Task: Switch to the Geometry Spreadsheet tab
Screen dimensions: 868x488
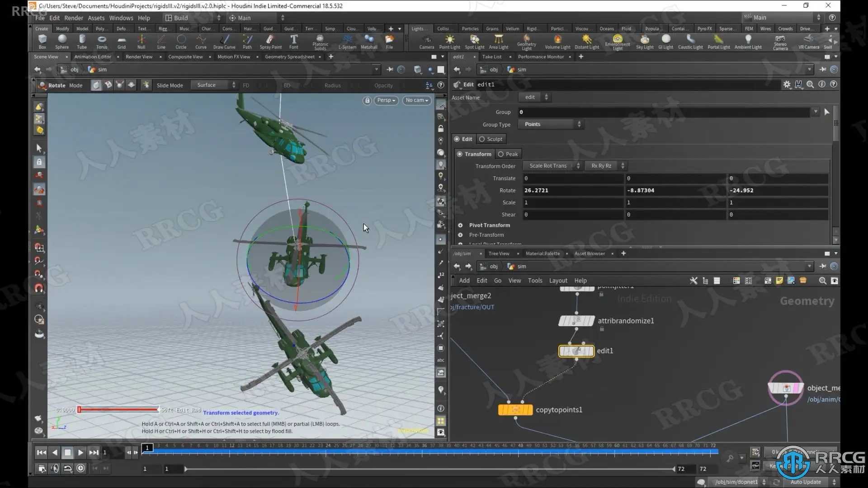Action: (x=289, y=57)
